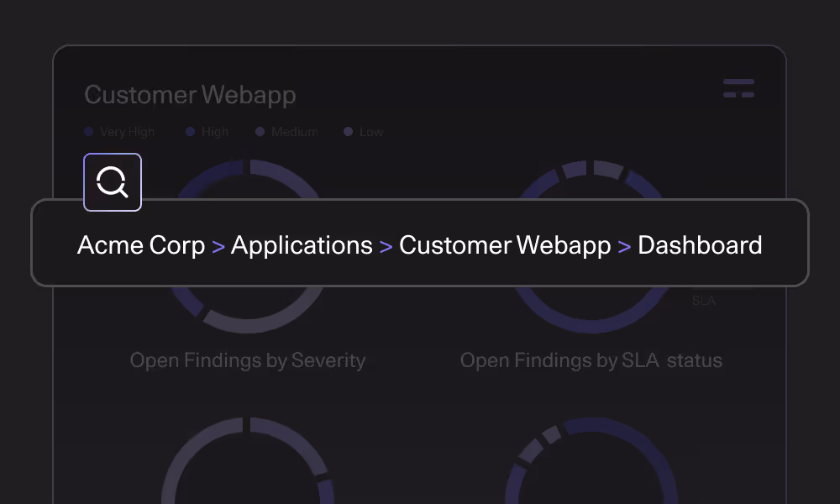Toggle the High severity legend filter
The height and width of the screenshot is (504, 840).
(x=190, y=131)
